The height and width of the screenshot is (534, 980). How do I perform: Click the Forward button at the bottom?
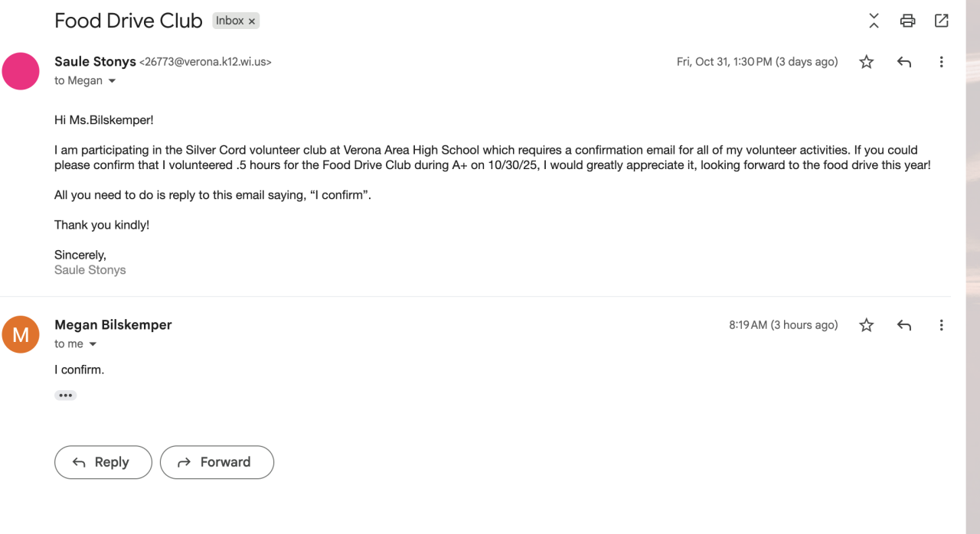point(217,462)
